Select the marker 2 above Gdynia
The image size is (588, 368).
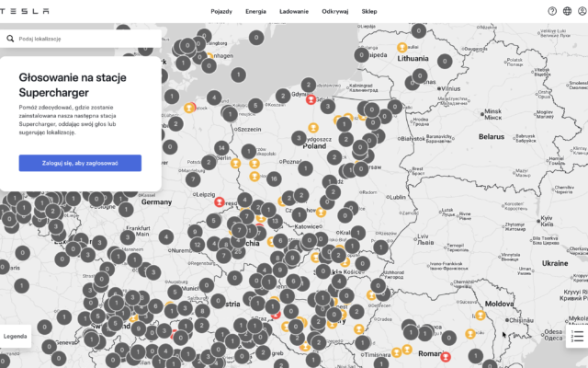(x=309, y=85)
